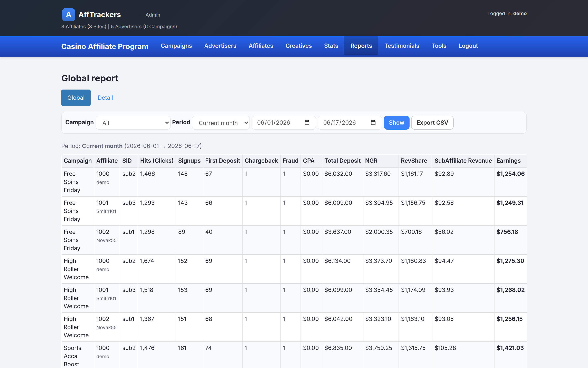588x368 pixels.
Task: Click earnings value $1,256.15
Action: (510, 319)
